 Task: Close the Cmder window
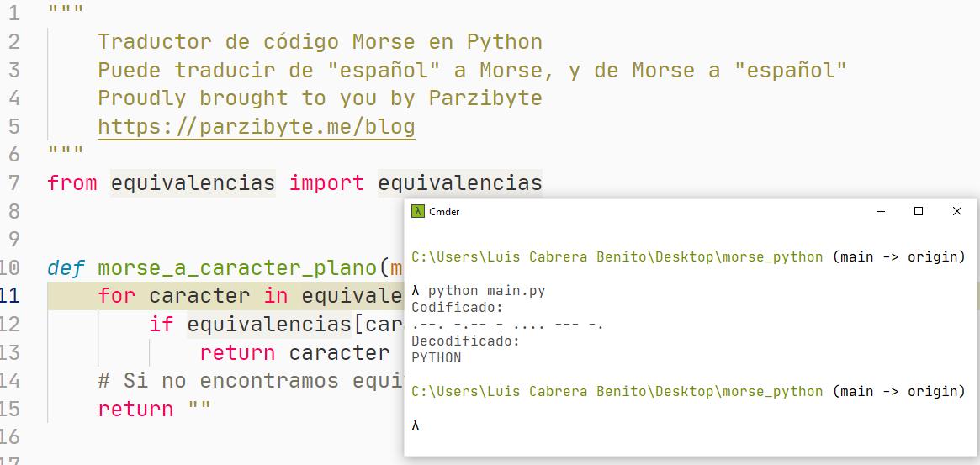[x=957, y=211]
